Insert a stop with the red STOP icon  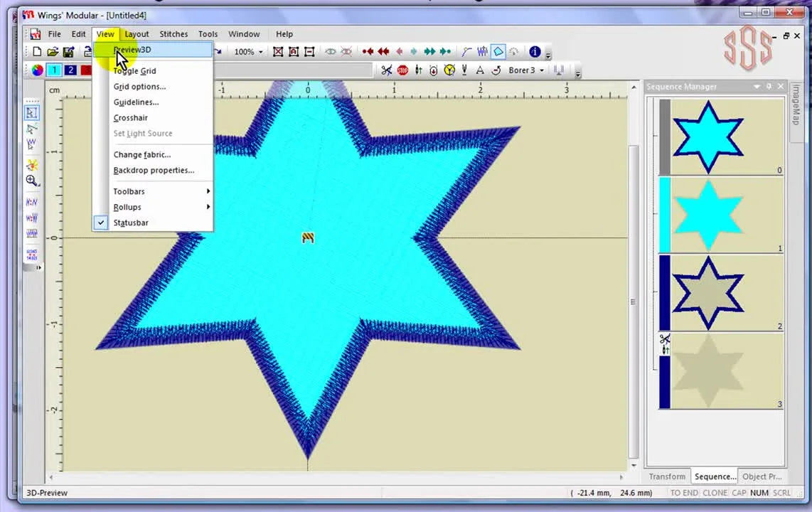(x=402, y=70)
